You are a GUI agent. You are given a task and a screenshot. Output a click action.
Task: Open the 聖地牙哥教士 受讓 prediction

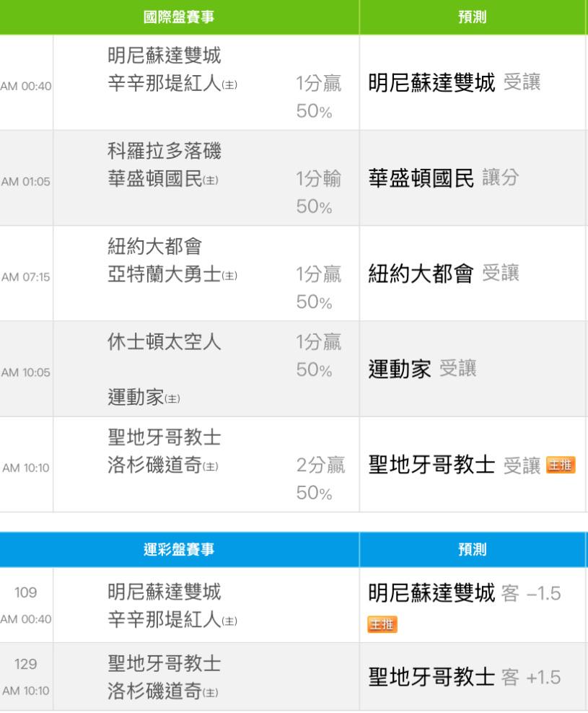(455, 465)
